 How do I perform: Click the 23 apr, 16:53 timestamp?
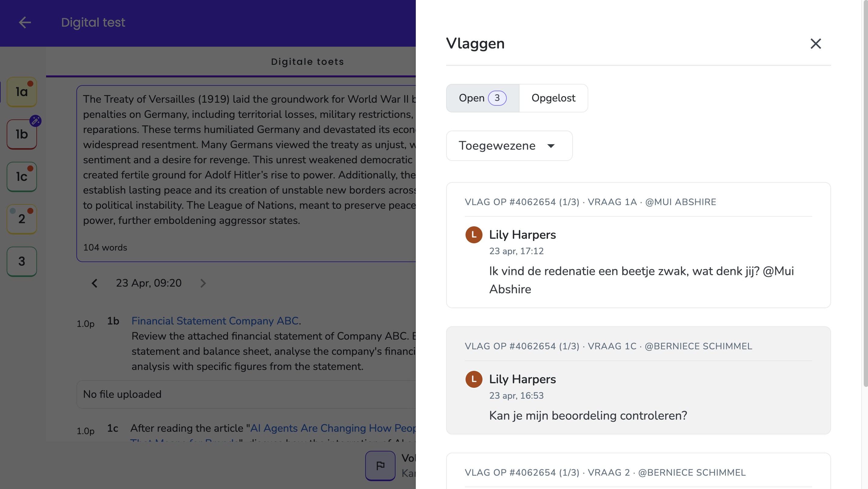516,396
